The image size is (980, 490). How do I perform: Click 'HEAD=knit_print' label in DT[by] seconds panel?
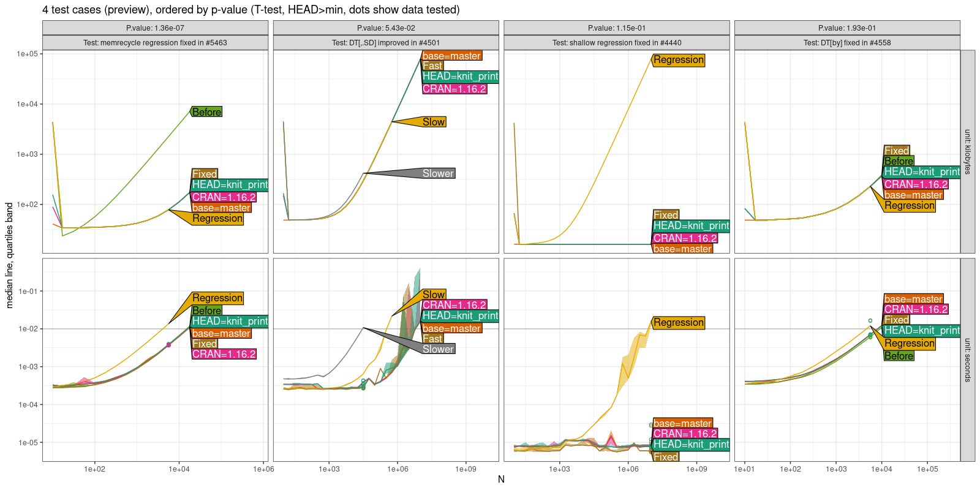click(x=922, y=331)
